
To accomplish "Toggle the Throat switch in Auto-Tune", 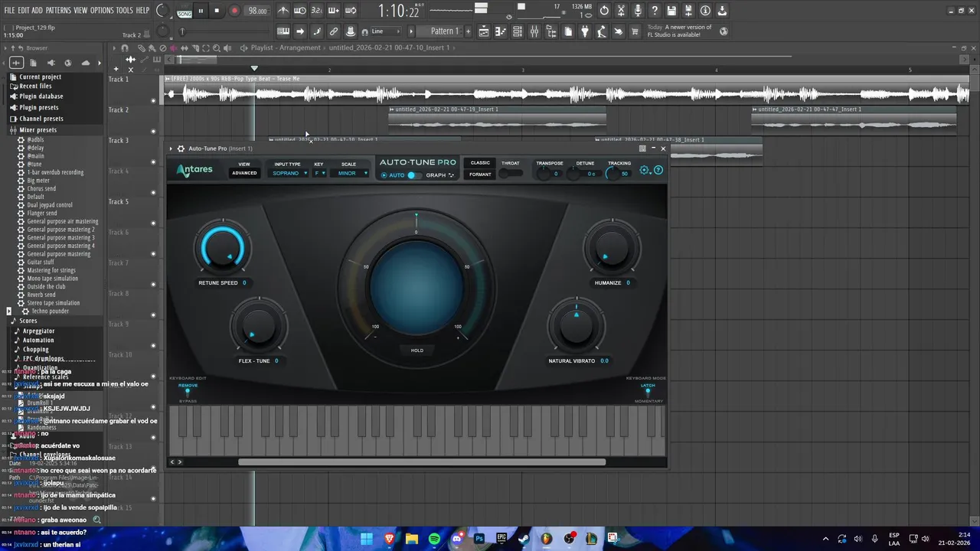I will (x=510, y=174).
